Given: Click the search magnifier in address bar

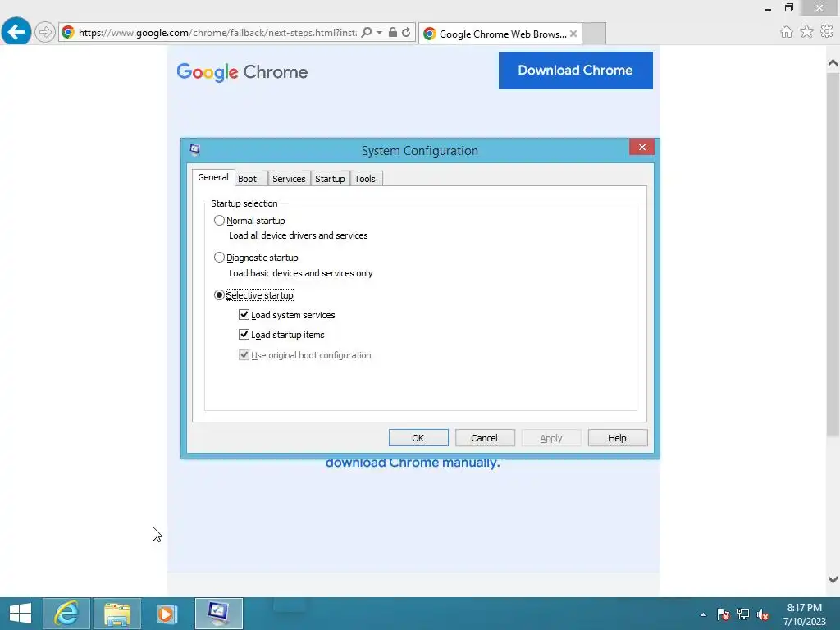Looking at the screenshot, I should click(367, 32).
